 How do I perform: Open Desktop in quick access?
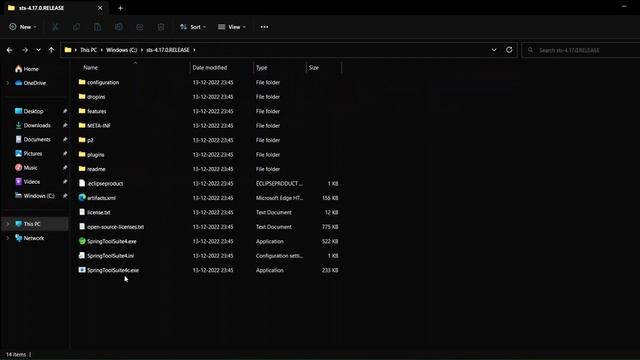coord(29,111)
